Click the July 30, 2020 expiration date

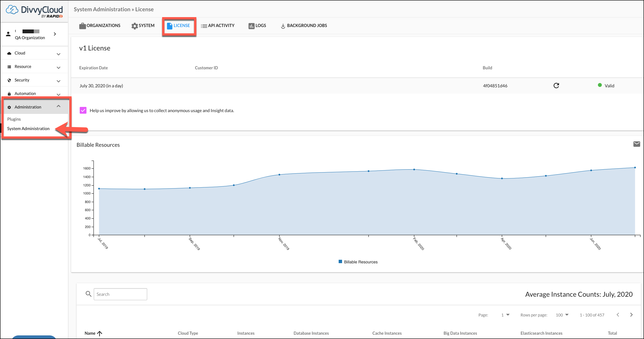pyautogui.click(x=101, y=86)
